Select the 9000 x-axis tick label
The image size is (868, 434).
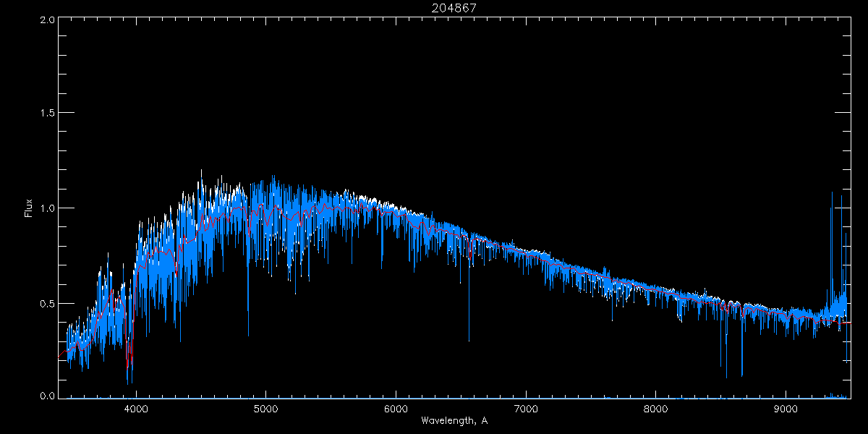click(786, 407)
